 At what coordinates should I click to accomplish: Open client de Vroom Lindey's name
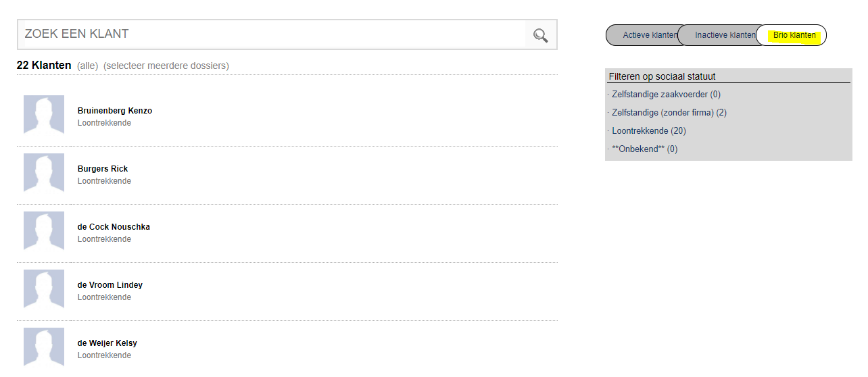click(110, 285)
